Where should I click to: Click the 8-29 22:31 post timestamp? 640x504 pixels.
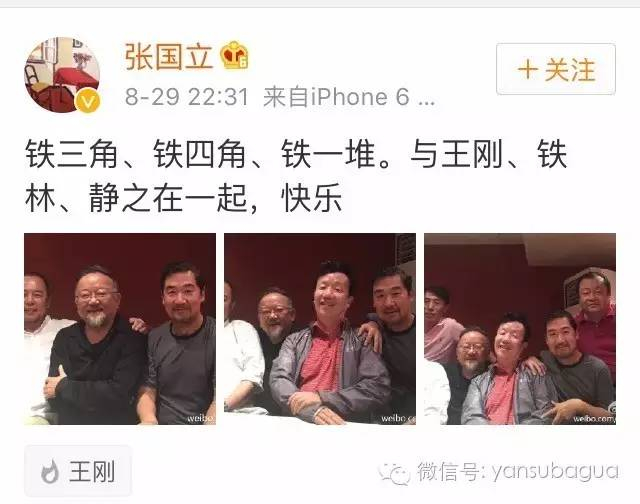coord(187,97)
